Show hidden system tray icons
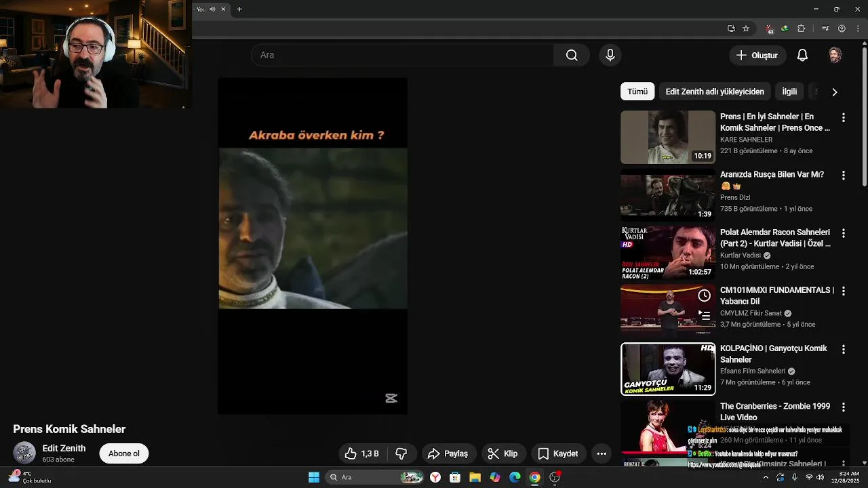Screen dimensions: 868x488 click(766, 477)
